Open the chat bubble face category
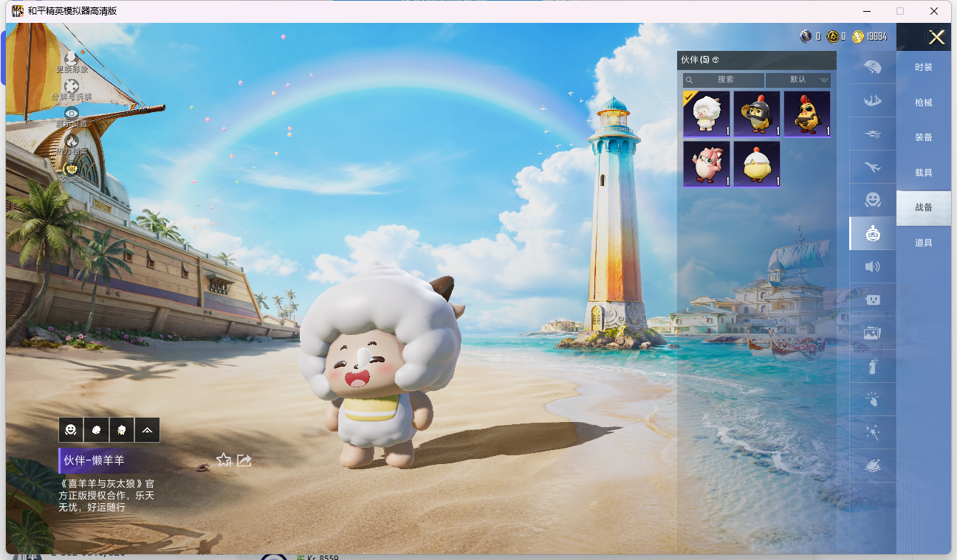957x560 pixels. (x=872, y=300)
